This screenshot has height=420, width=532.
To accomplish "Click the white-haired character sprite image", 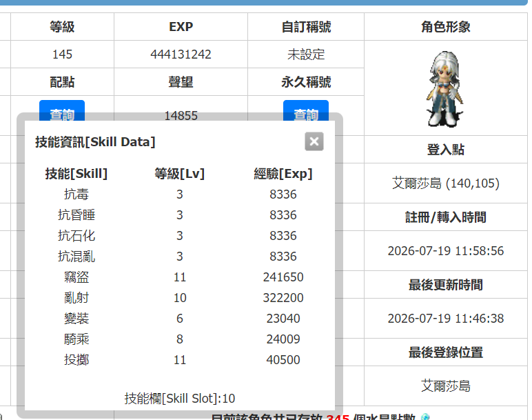I will point(444,89).
